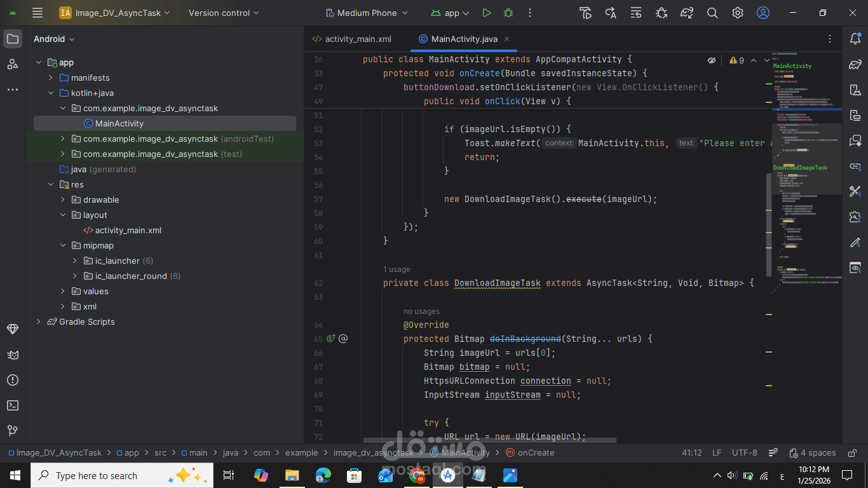Run the app with the green play button

(487, 13)
